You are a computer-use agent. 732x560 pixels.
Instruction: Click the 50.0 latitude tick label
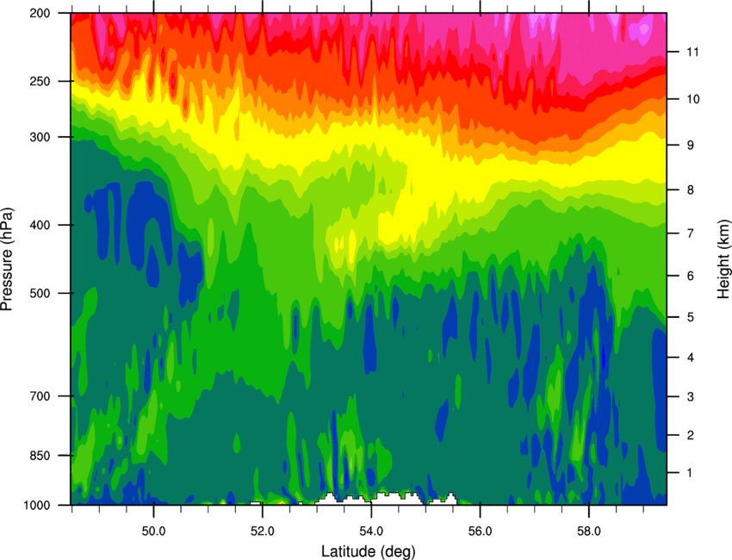pyautogui.click(x=153, y=531)
